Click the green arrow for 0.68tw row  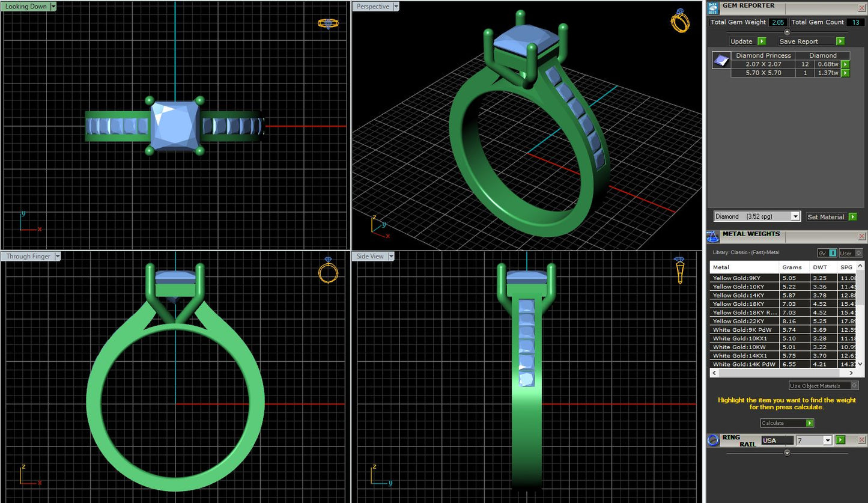pos(845,64)
